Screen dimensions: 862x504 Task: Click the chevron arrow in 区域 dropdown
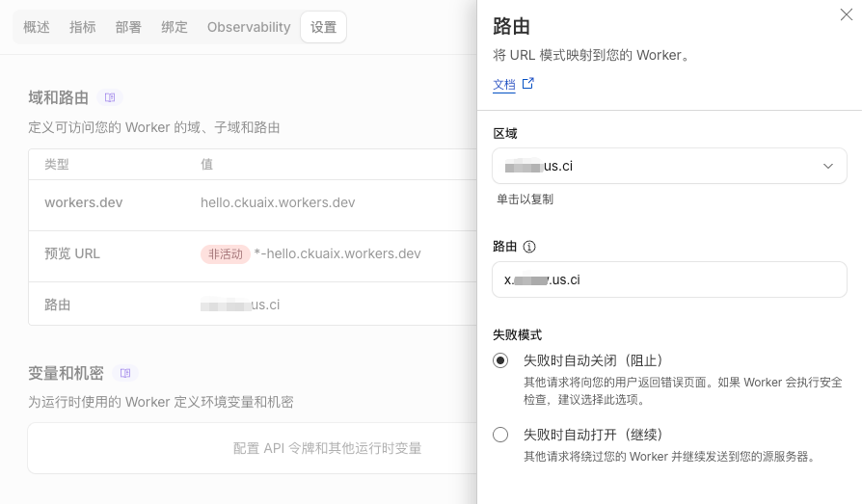point(828,166)
